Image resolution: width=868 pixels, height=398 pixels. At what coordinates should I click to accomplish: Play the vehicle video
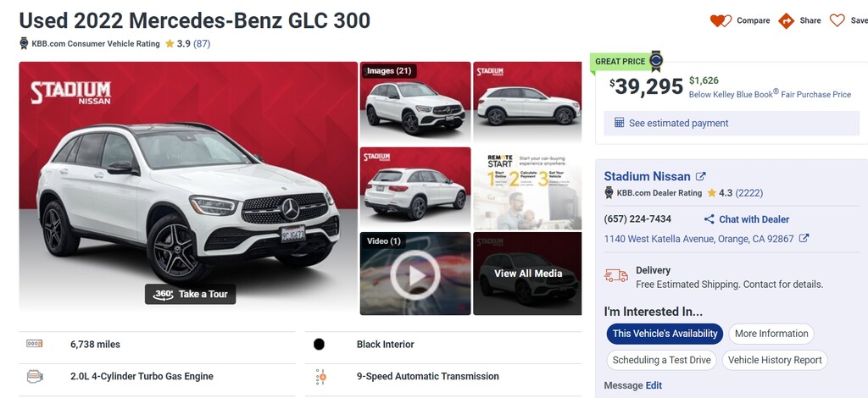click(x=415, y=274)
